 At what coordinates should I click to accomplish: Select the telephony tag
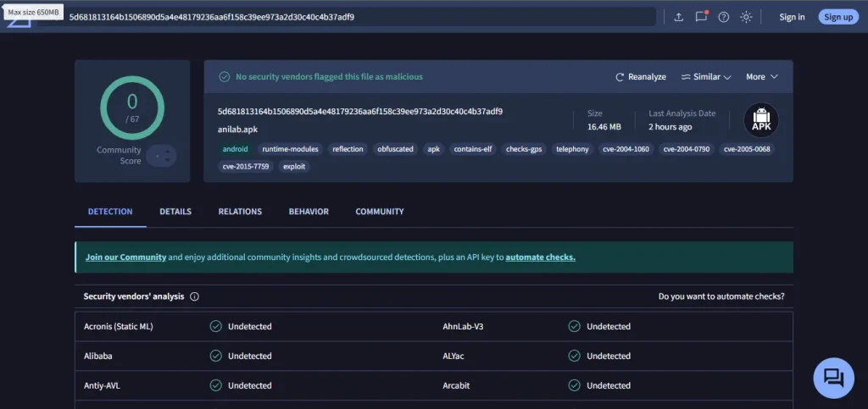click(x=572, y=149)
